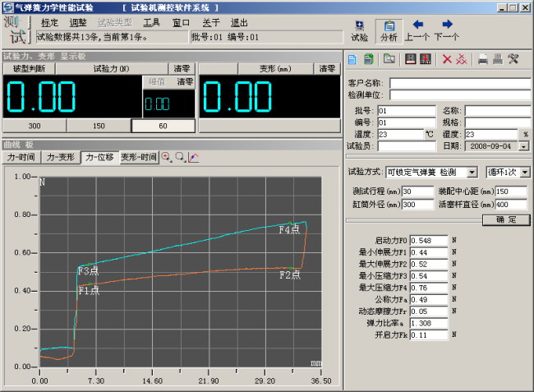Open the folder browse icon
Screen dimensions: 534x392
click(389, 59)
